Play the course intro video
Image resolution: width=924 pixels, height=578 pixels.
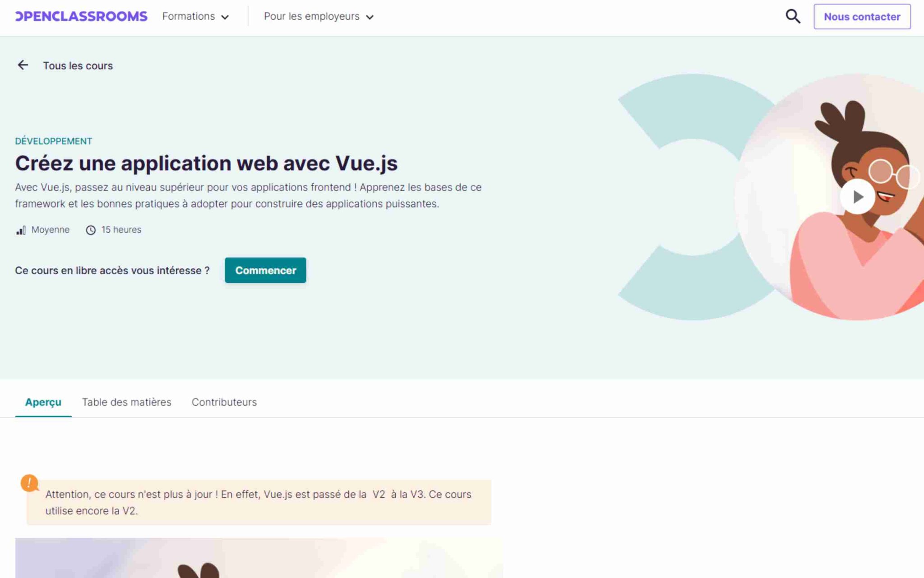coord(857,197)
